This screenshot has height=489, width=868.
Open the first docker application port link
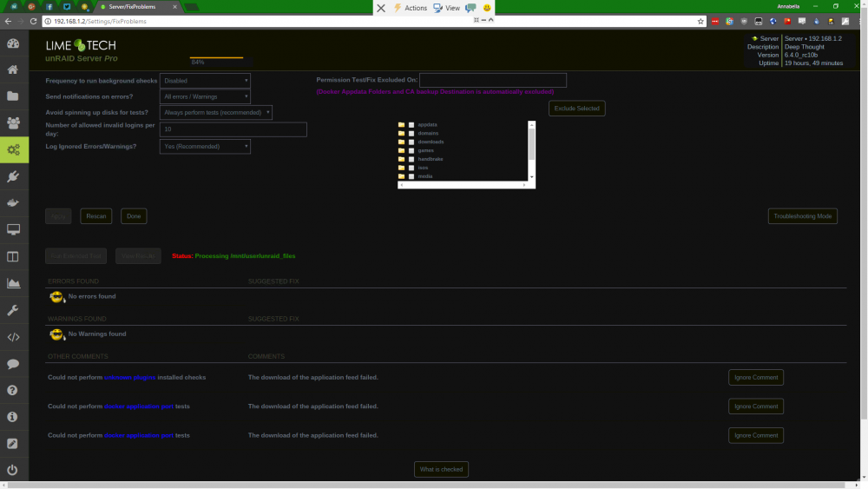(139, 406)
